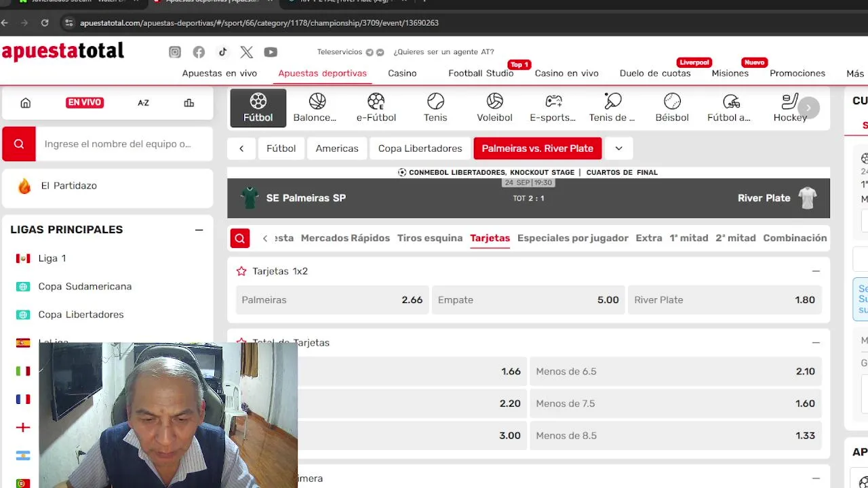Click the EN VIVO button
868x488 pixels.
click(x=84, y=103)
